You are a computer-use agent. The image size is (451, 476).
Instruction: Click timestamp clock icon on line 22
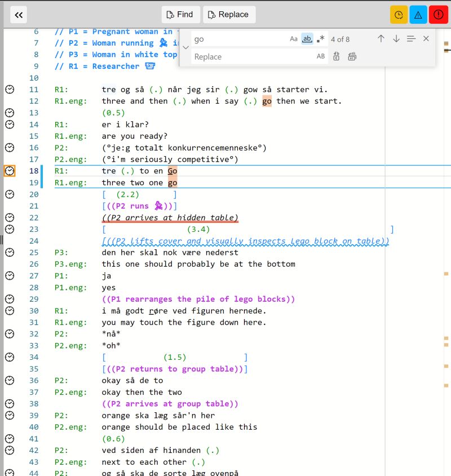point(10,218)
